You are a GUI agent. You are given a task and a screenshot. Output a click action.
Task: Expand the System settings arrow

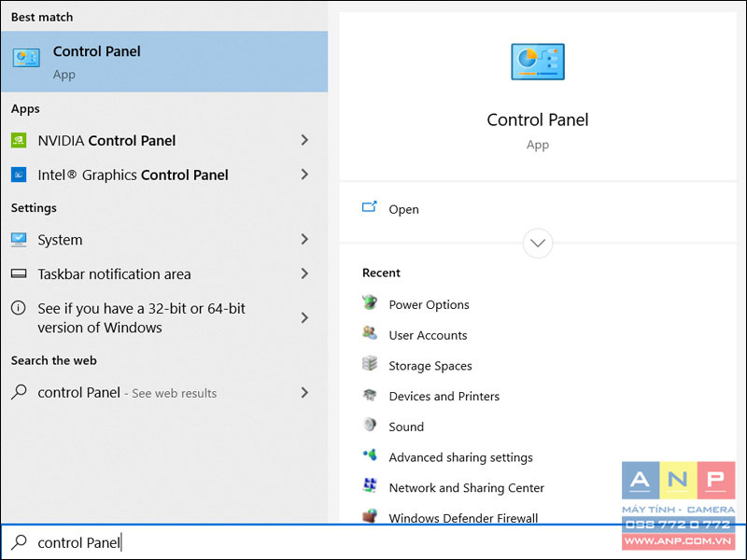tap(304, 239)
